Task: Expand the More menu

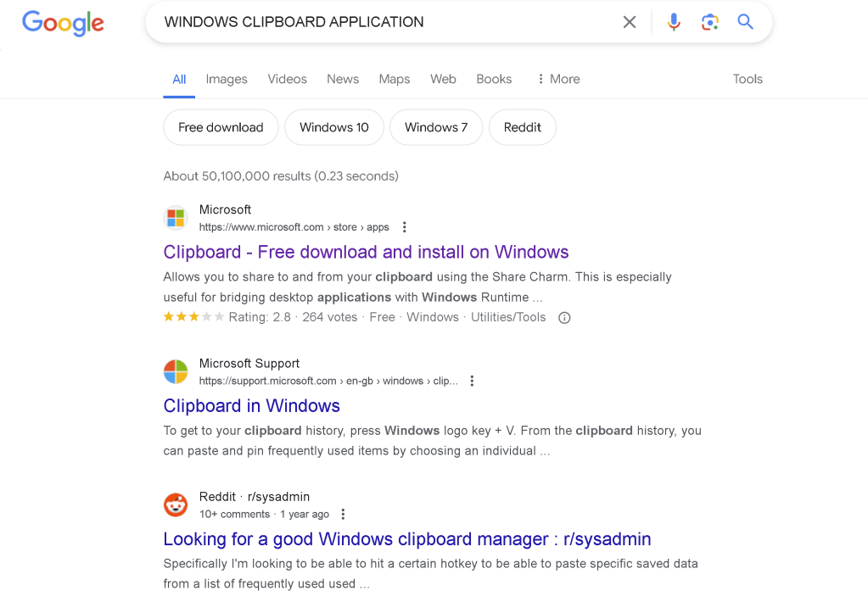Action: (x=558, y=79)
